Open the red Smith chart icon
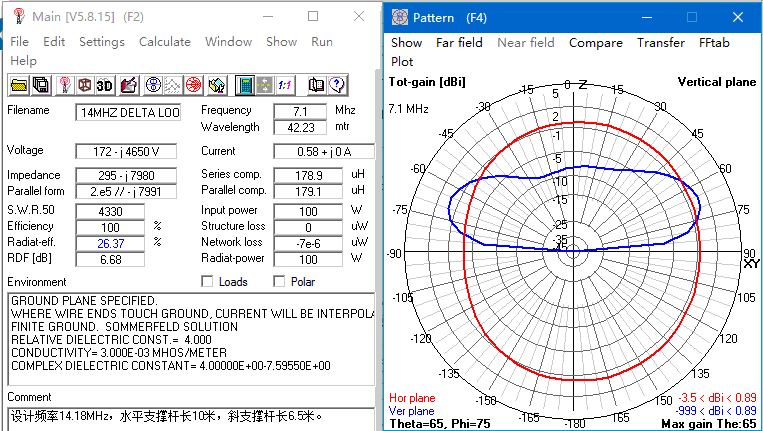The width and height of the screenshot is (763, 431). pos(193,85)
